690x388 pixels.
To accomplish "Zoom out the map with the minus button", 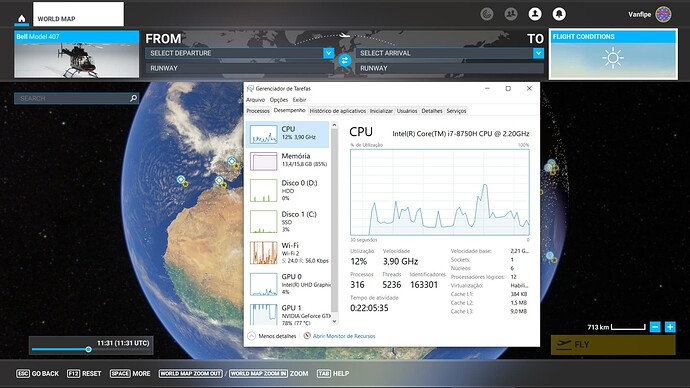I will pos(655,327).
